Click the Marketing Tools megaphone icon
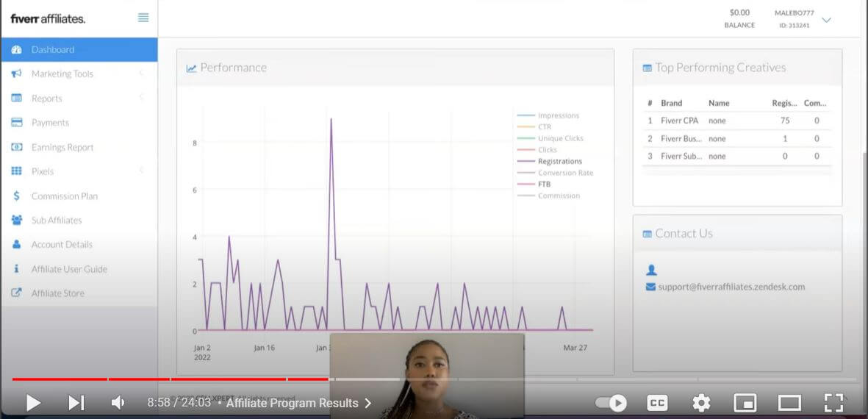 pos(17,74)
